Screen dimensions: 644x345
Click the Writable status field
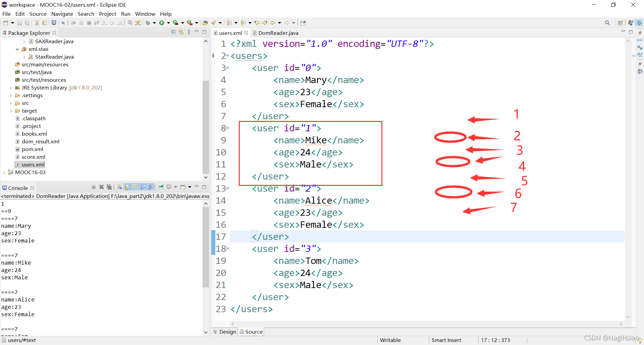[390, 340]
